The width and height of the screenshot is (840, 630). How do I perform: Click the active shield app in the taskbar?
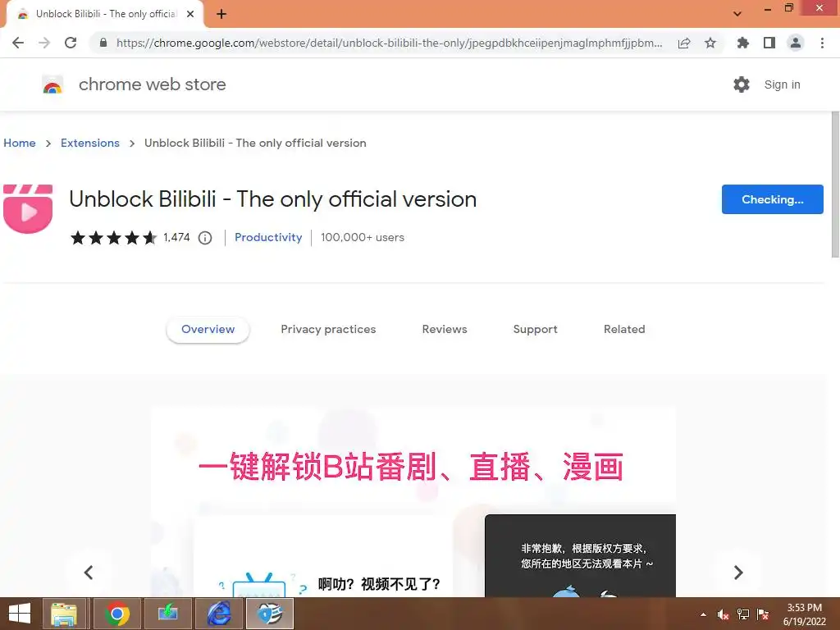(270, 614)
